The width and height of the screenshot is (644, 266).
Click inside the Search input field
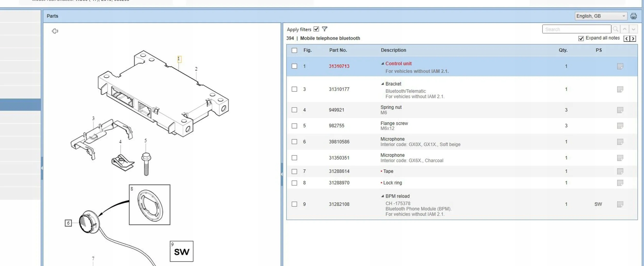(577, 29)
